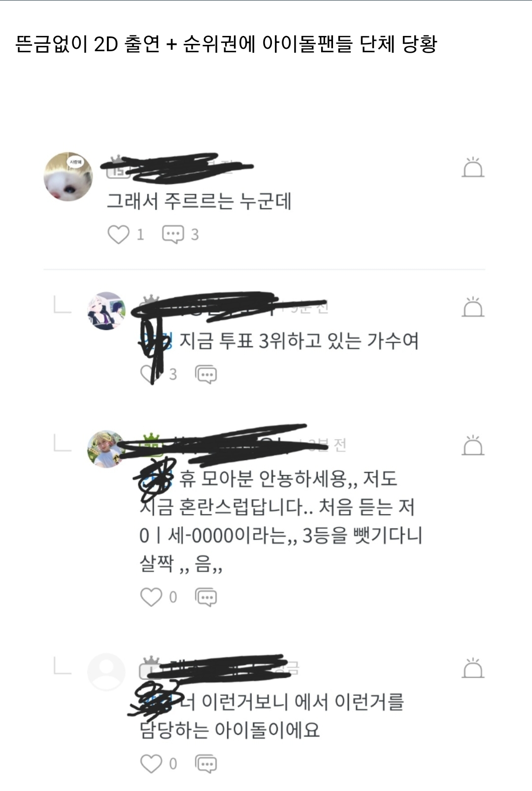Screen dimensions: 532x791
Task: Open the yellow-haired avatar of the third commenter
Action: pyautogui.click(x=106, y=449)
